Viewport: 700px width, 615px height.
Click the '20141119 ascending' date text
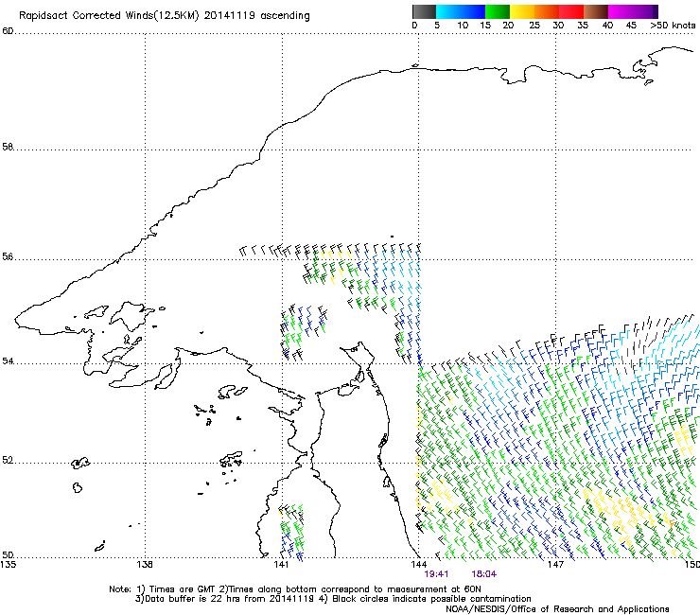tap(256, 16)
